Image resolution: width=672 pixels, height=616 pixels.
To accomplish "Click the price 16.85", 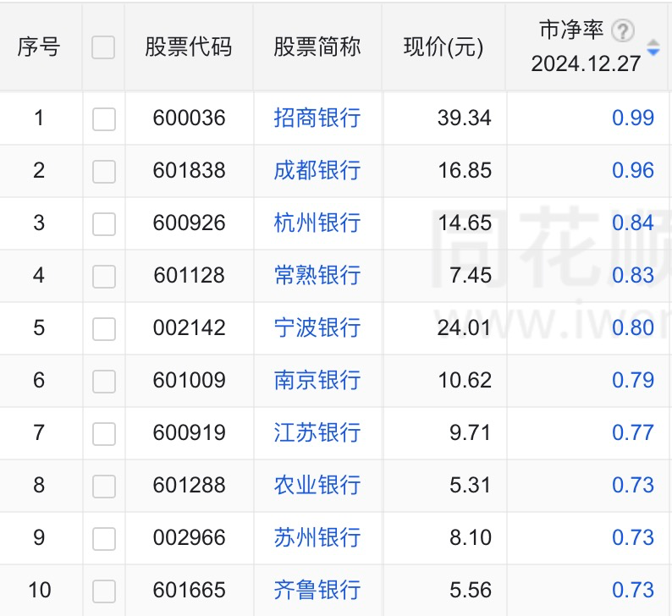I will [465, 170].
